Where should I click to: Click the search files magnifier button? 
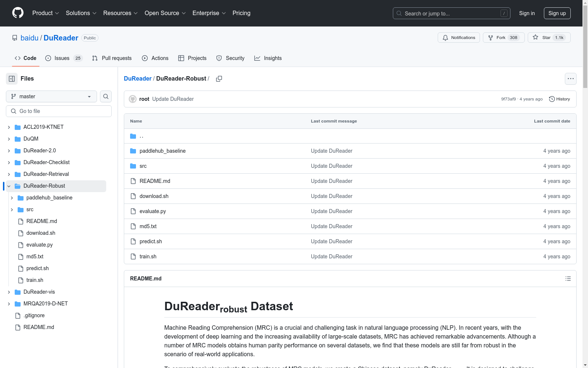pyautogui.click(x=106, y=96)
